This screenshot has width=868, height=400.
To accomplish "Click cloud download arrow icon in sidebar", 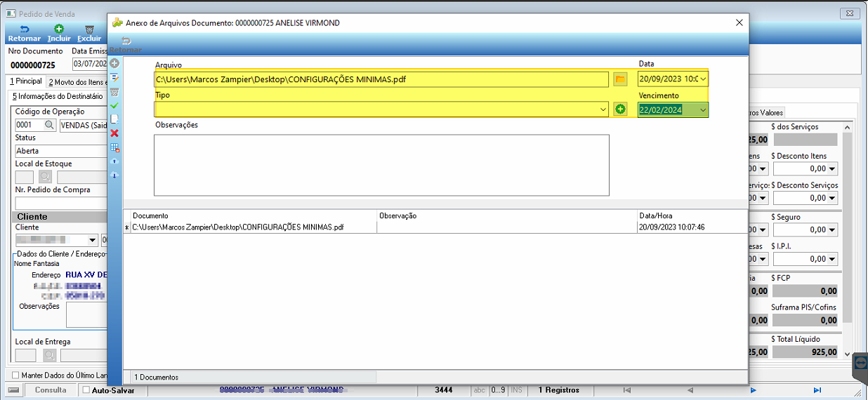I will pos(115,175).
